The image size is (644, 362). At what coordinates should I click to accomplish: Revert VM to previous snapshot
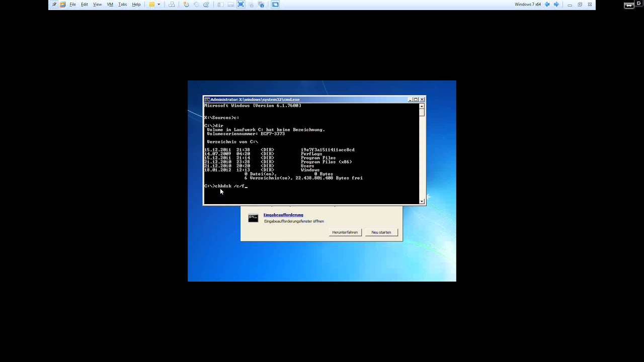pyautogui.click(x=196, y=5)
